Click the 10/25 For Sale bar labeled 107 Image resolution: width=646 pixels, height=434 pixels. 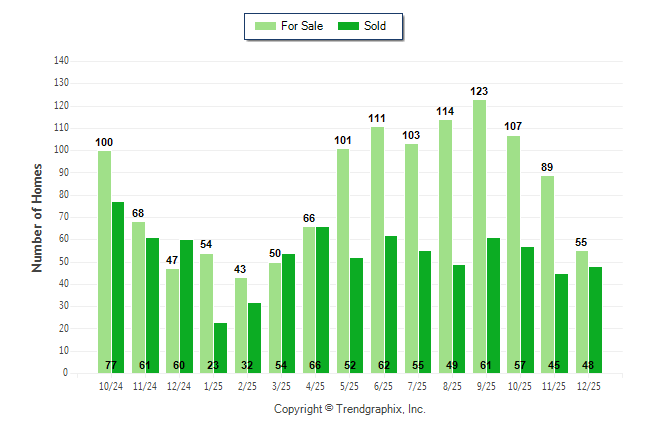514,254
